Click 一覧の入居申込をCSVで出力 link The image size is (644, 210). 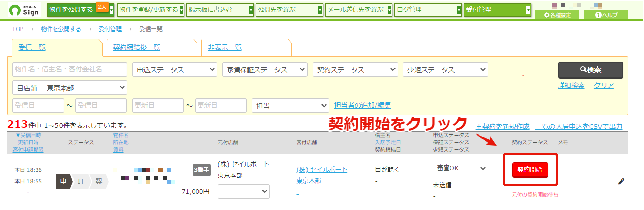579,126
